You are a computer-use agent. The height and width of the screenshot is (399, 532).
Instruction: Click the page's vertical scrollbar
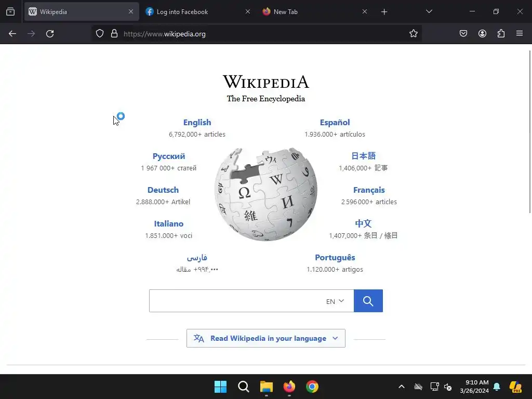click(530, 131)
